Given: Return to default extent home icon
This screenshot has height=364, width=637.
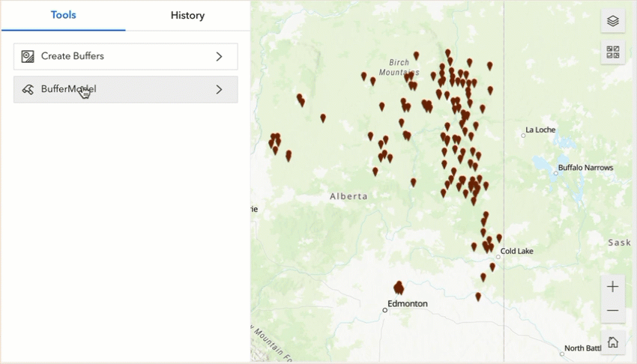Looking at the screenshot, I should [612, 342].
